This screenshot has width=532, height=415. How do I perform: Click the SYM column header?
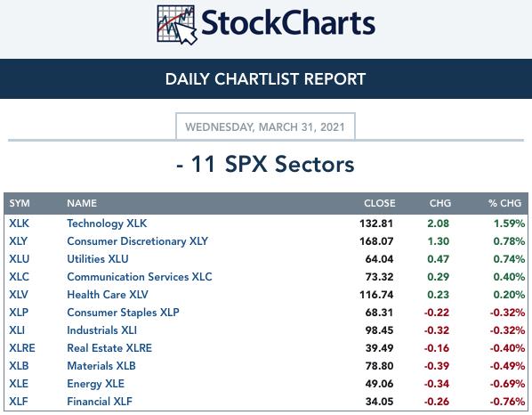(20, 203)
